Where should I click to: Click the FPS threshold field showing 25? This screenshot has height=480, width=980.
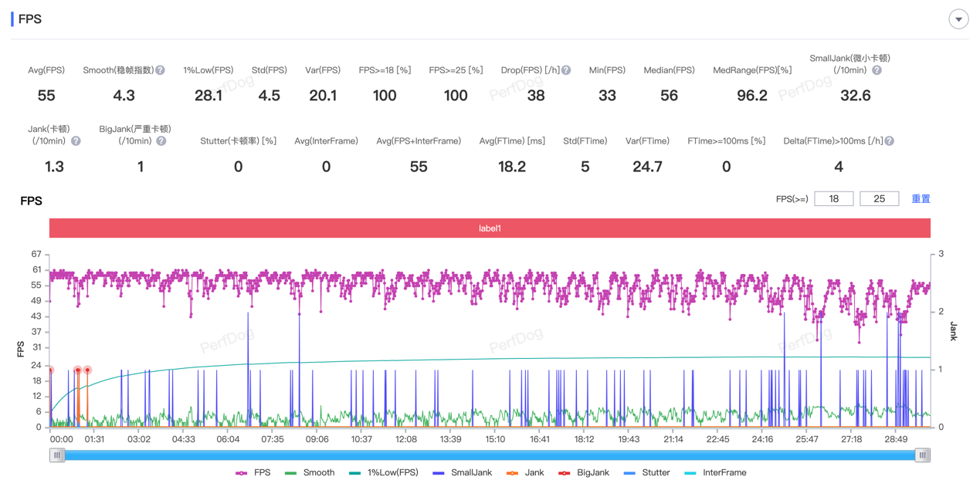[879, 199]
